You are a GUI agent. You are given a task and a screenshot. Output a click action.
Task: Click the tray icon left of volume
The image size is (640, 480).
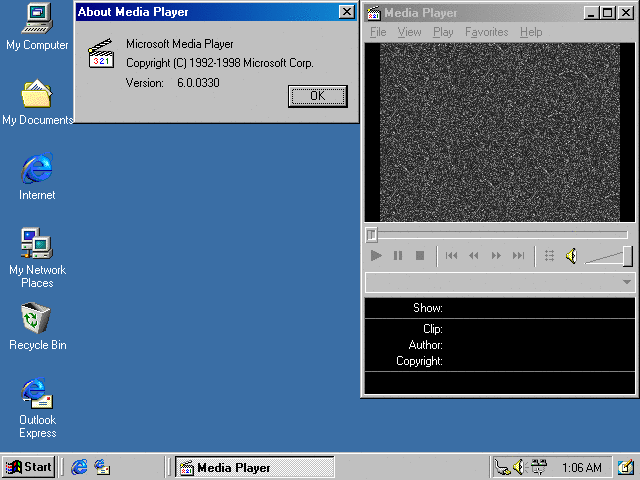[x=502, y=467]
